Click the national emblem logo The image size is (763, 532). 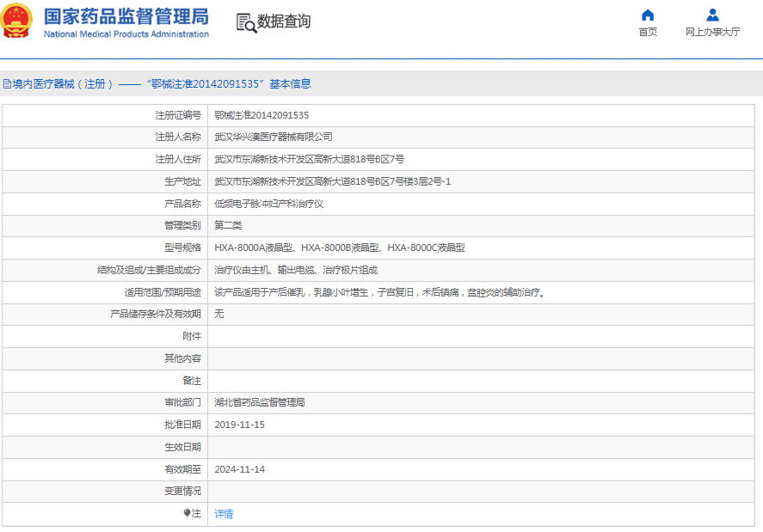click(x=16, y=21)
